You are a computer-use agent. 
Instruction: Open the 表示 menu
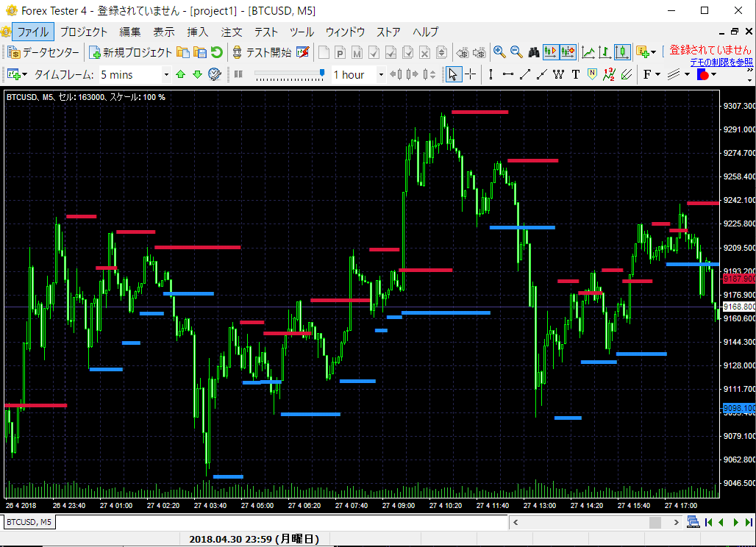164,32
